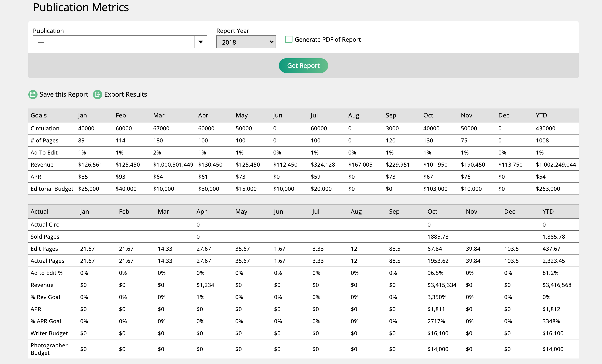Click the Export Results arrow icon

tap(97, 95)
